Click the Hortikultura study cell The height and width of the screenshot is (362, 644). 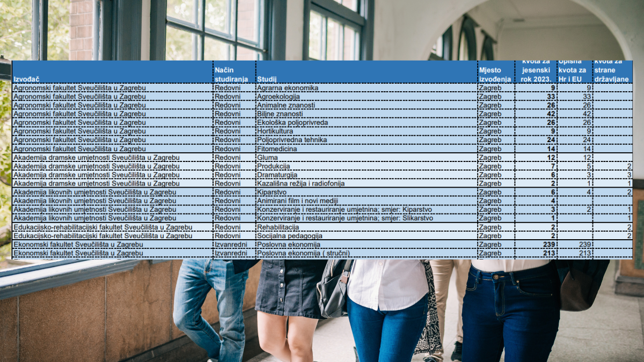(367, 131)
